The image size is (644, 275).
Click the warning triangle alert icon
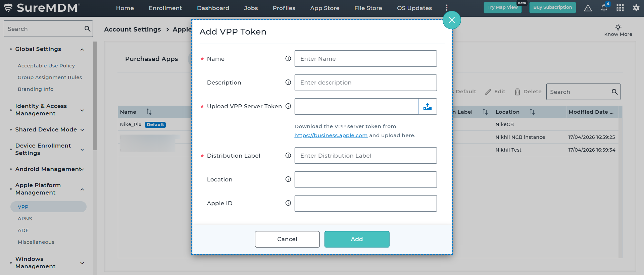[x=588, y=8]
